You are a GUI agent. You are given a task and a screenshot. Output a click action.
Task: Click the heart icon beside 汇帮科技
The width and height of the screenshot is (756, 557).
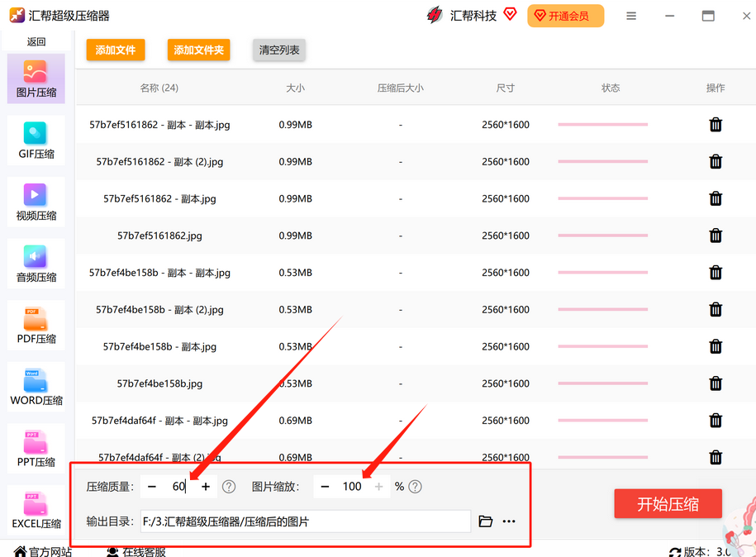pyautogui.click(x=510, y=14)
